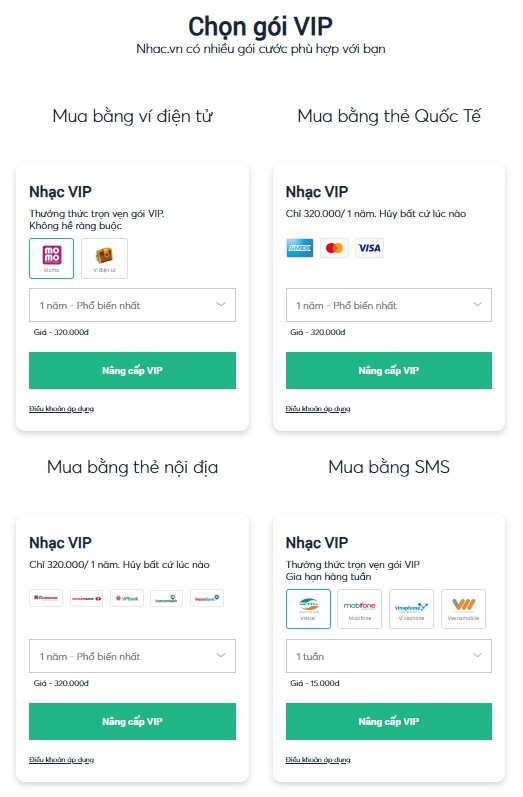The width and height of the screenshot is (523, 797).
Task: Open the domestic card plan dropdown
Action: pos(132,656)
